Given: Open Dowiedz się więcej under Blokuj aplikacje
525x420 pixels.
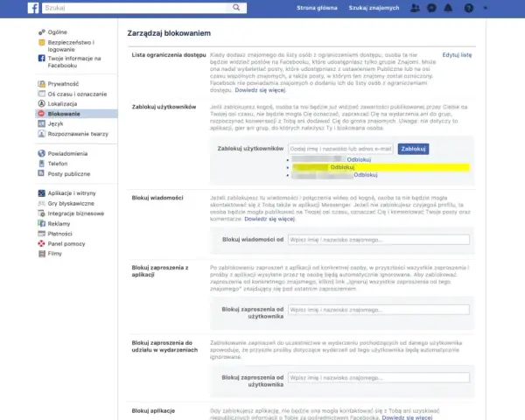Looking at the screenshot, I should point(407,417).
